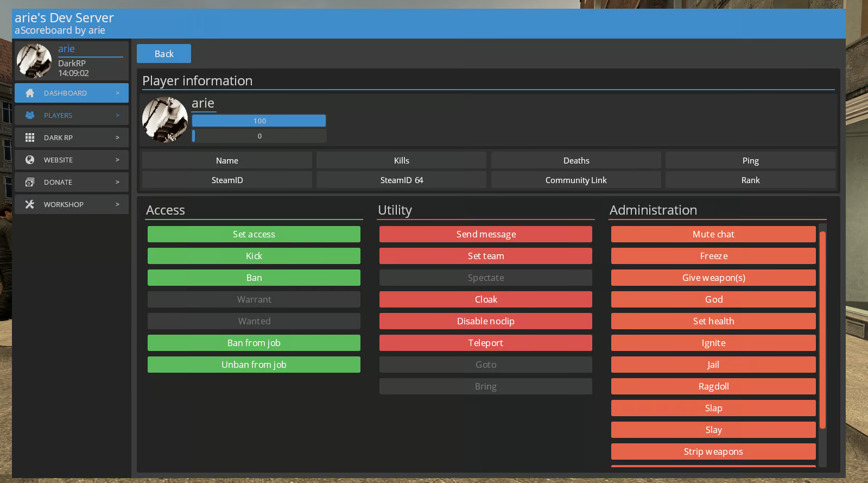Expand the Workshop menu chevron
This screenshot has width=868, height=483.
pyautogui.click(x=117, y=204)
